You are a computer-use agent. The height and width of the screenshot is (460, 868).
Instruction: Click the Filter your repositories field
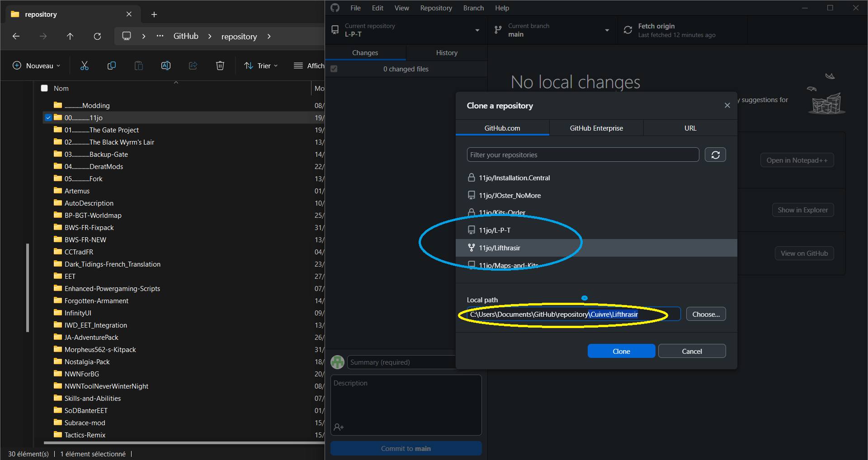[583, 155]
